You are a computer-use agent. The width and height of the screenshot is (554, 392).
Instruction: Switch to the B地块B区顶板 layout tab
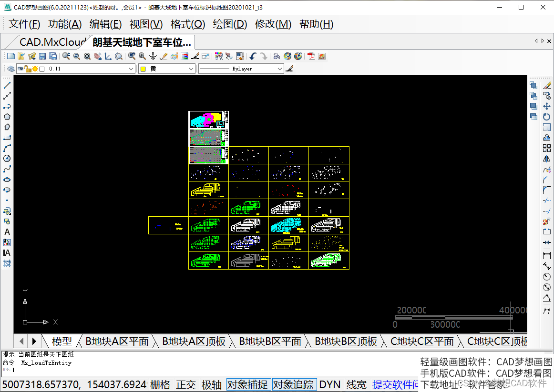(346, 341)
